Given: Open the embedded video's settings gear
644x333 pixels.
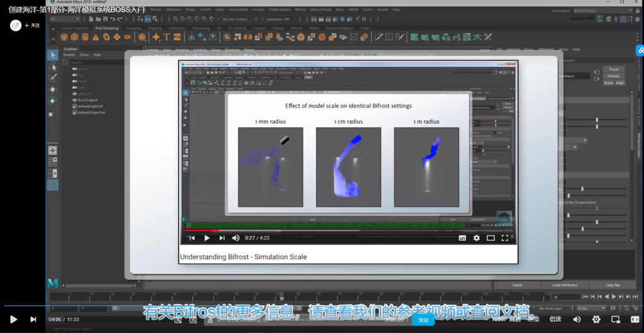Looking at the screenshot, I should coord(477,237).
